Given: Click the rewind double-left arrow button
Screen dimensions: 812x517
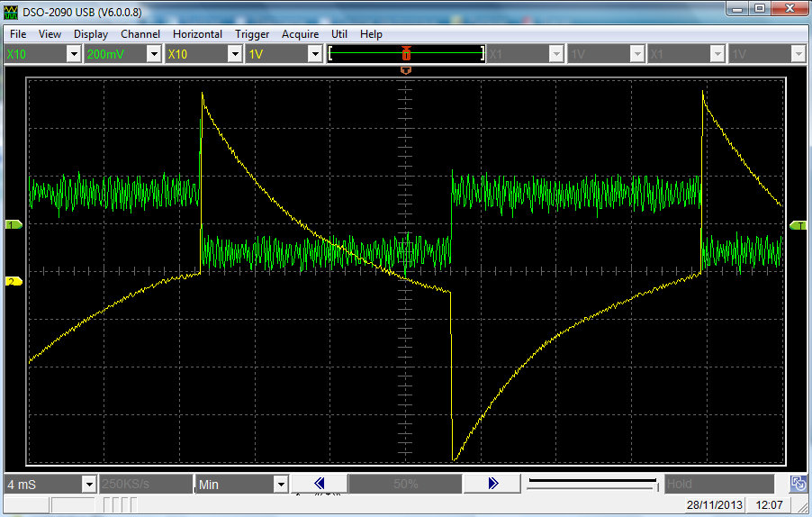Looking at the screenshot, I should click(x=319, y=484).
